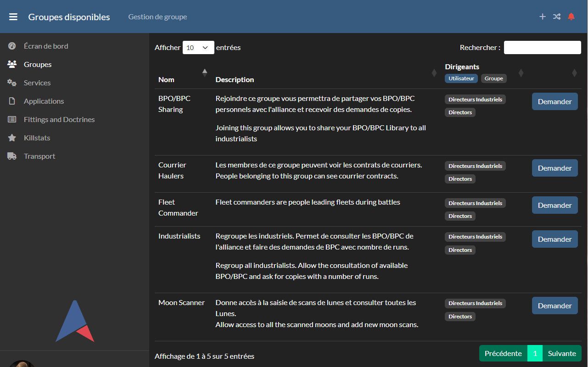The width and height of the screenshot is (588, 367).
Task: Open the Afficher entries dropdown
Action: tap(198, 48)
